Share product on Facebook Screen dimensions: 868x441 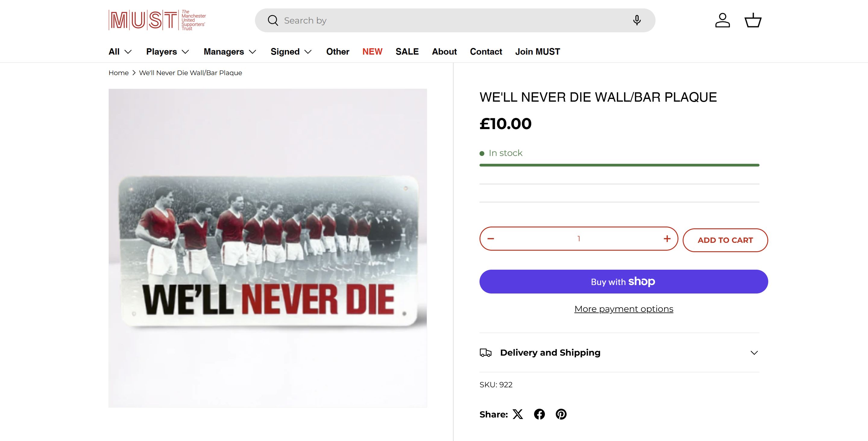pos(539,414)
